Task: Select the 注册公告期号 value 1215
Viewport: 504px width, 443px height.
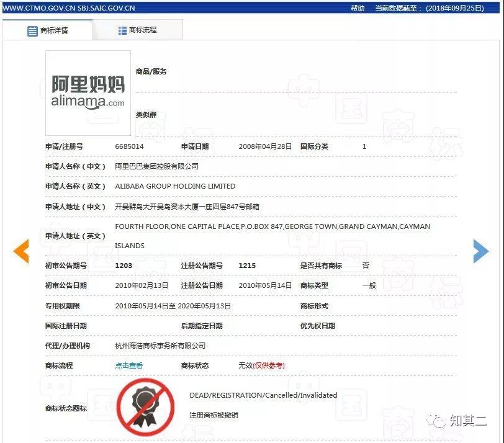Action: pyautogui.click(x=248, y=266)
